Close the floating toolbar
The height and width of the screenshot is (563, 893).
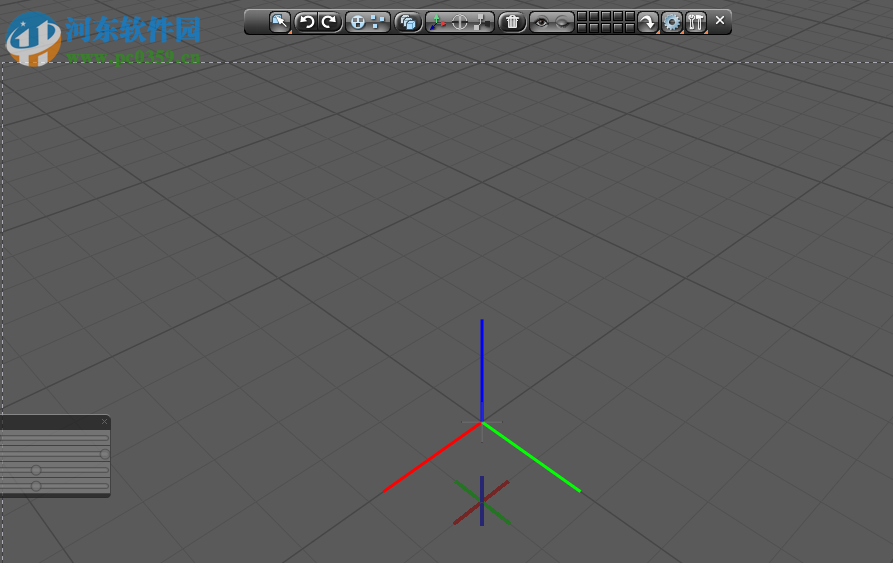720,20
